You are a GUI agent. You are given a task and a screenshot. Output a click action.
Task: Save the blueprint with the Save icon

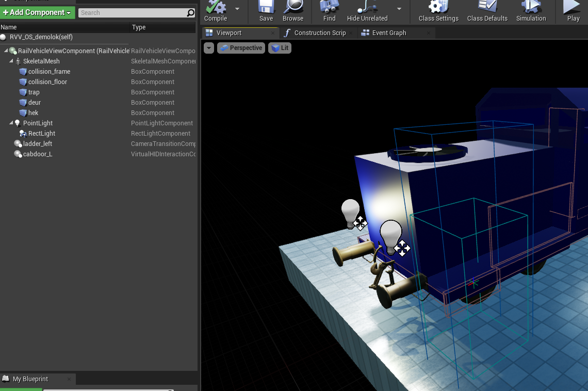coord(266,7)
